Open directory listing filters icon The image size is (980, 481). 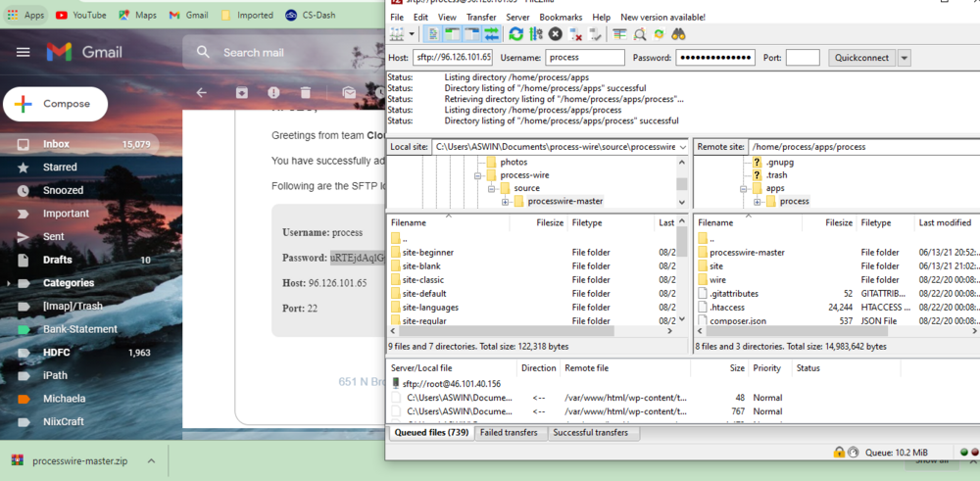tap(619, 34)
